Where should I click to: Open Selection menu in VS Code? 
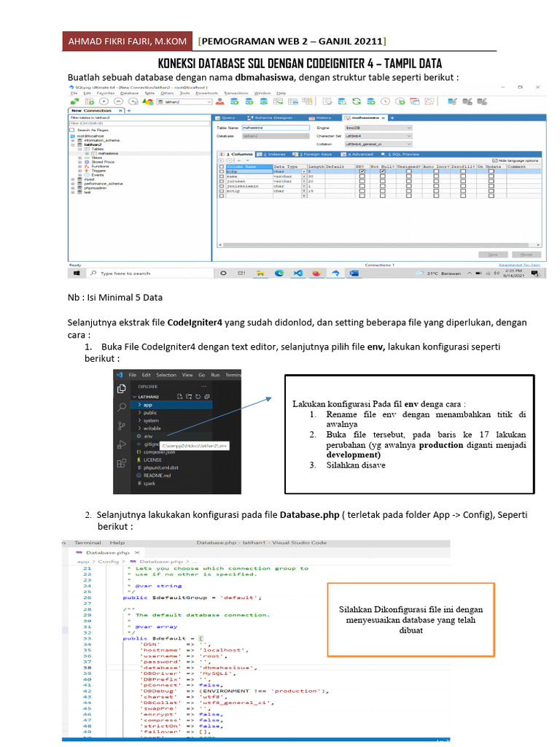pos(166,375)
